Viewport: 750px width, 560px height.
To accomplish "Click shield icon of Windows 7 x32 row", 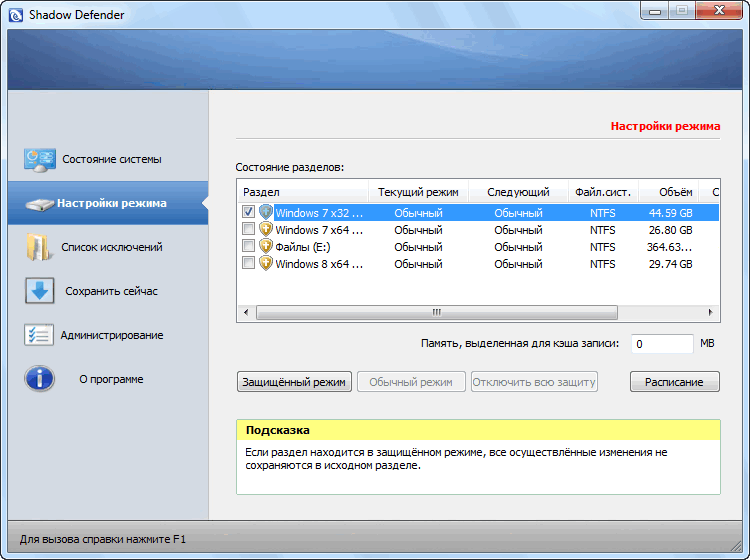I will click(265, 212).
